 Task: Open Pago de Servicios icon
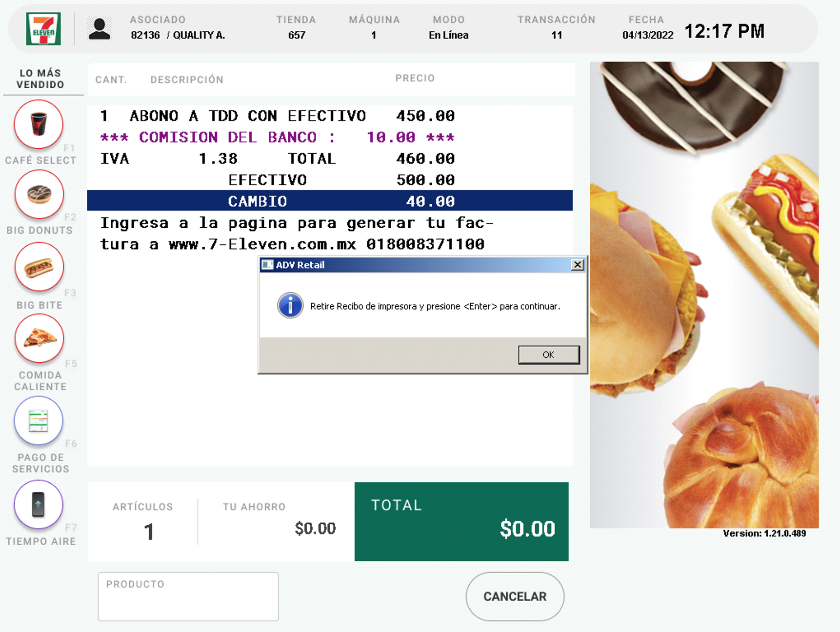[x=39, y=420]
